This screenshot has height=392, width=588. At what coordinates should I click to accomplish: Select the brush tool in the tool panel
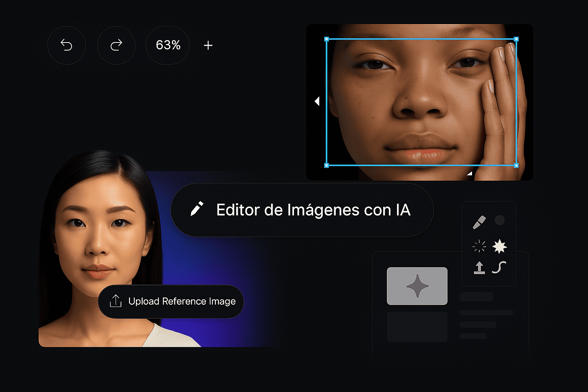pyautogui.click(x=479, y=222)
